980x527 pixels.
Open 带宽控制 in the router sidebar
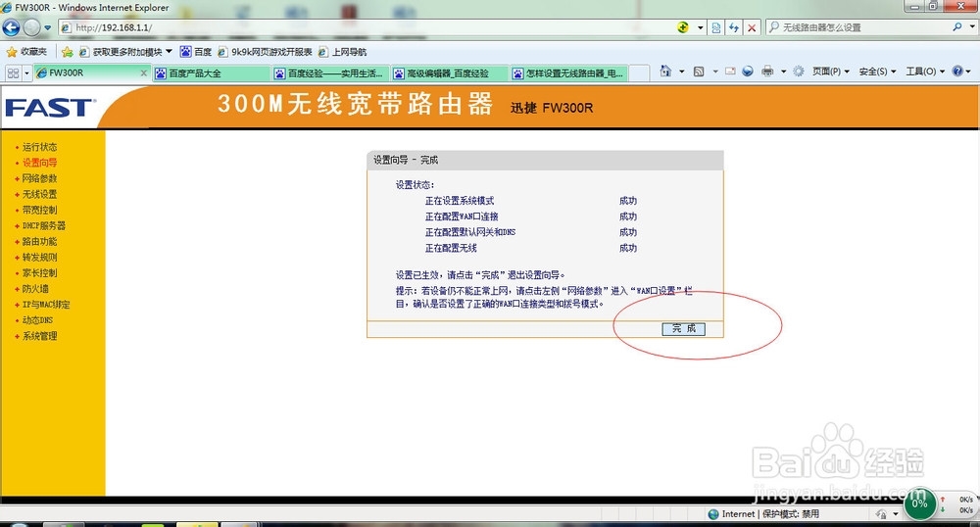[39, 210]
